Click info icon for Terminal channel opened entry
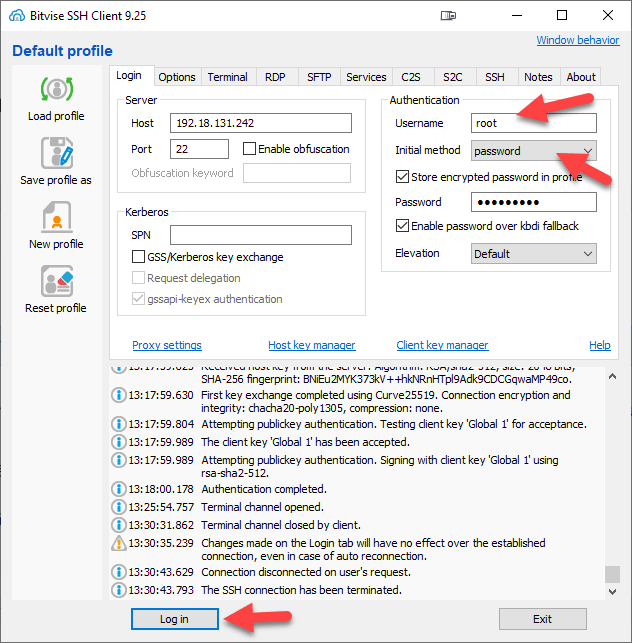 click(x=119, y=507)
